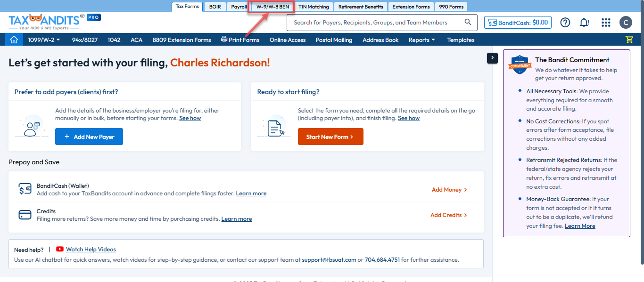
Task: Open the Address Book
Action: (380, 40)
